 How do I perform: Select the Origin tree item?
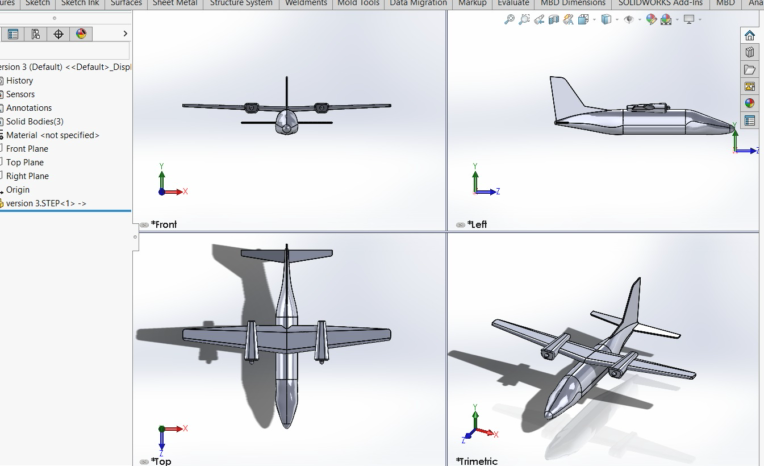point(18,190)
